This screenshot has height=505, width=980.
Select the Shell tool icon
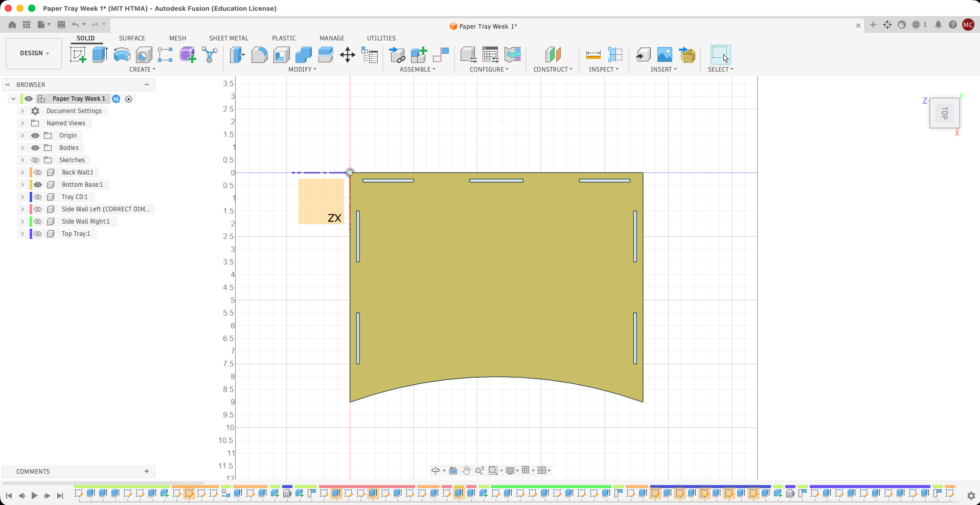click(281, 55)
